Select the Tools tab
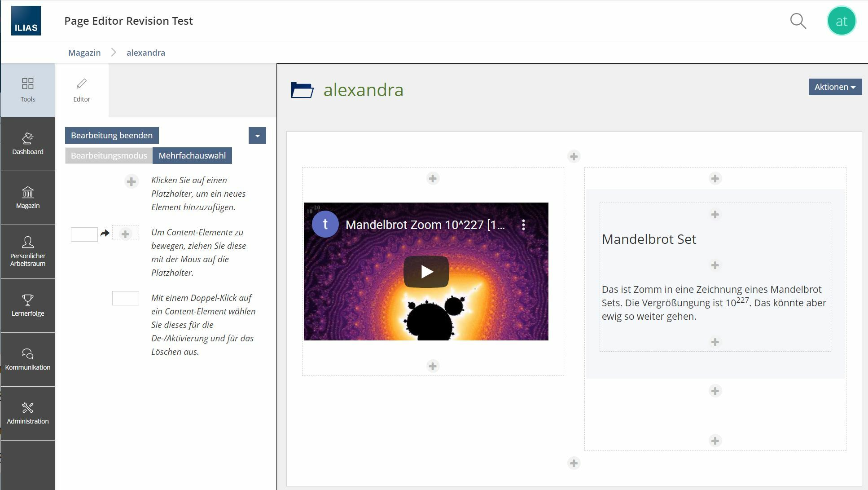Screen dimensions: 868x490 [27, 90]
